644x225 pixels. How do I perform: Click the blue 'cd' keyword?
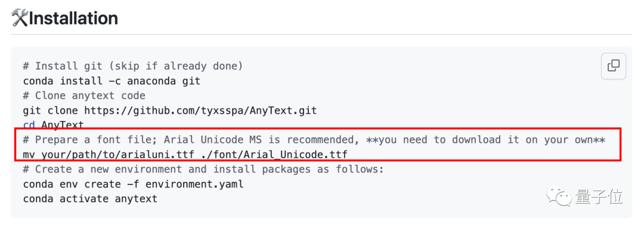[x=29, y=124]
